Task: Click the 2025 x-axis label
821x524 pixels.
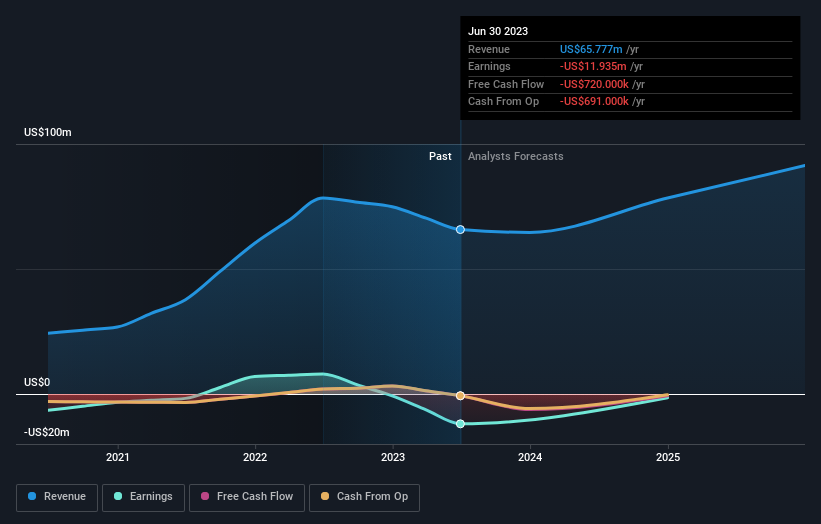Action: point(668,458)
